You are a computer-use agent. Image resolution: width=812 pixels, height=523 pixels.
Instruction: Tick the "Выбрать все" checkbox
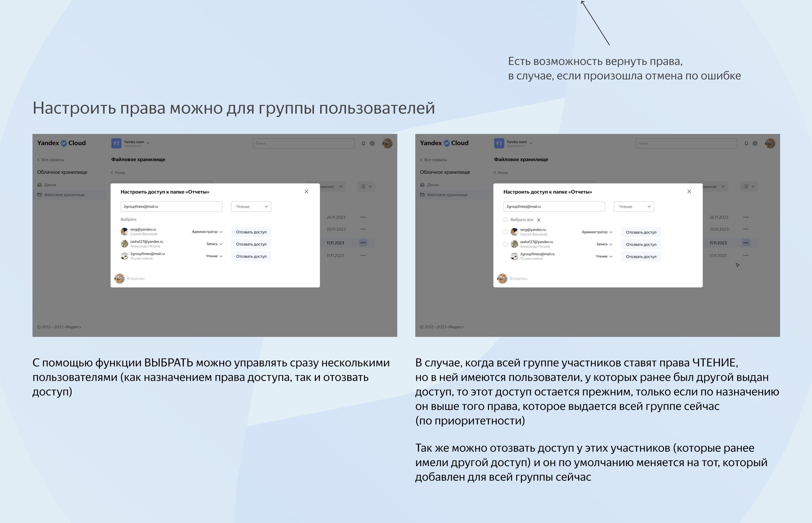tap(505, 220)
